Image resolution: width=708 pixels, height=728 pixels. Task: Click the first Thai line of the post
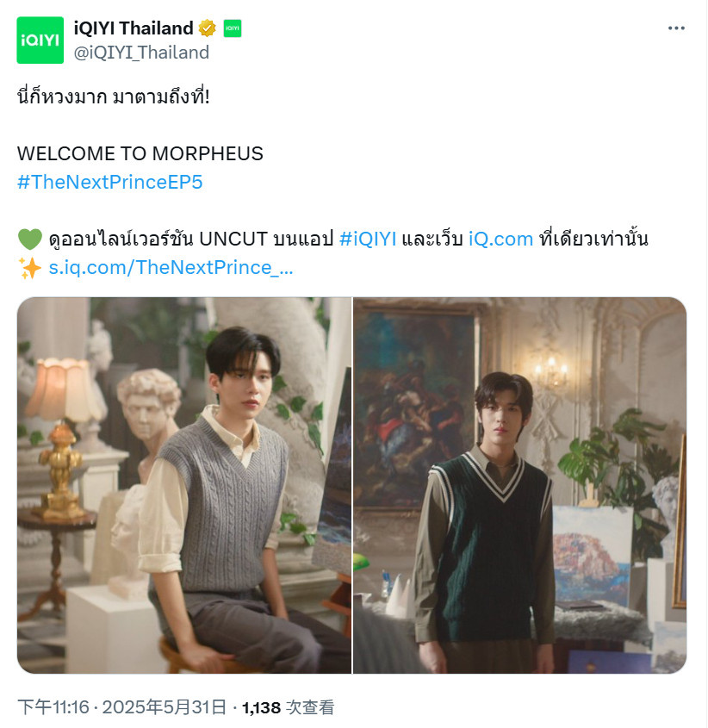coord(114,96)
